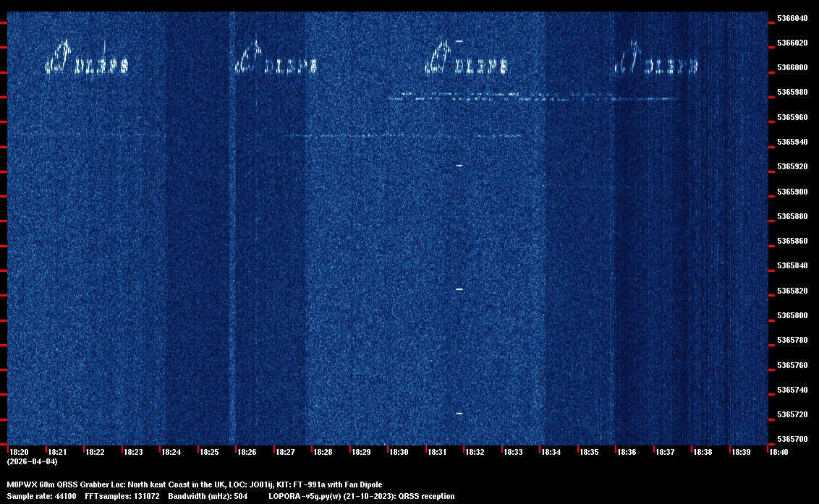
Task: Select the 5365800 frequency label
Action: click(792, 315)
